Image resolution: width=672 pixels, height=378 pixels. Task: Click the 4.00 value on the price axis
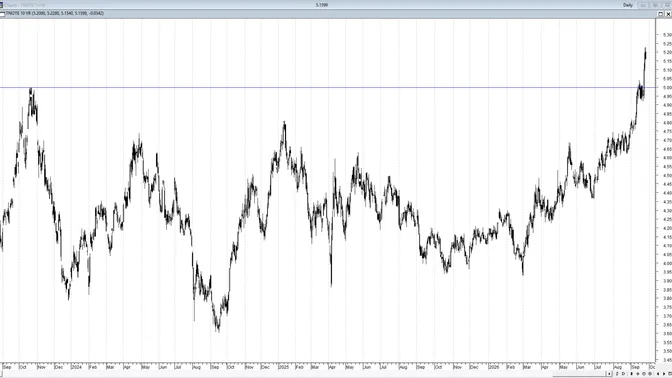pos(667,264)
